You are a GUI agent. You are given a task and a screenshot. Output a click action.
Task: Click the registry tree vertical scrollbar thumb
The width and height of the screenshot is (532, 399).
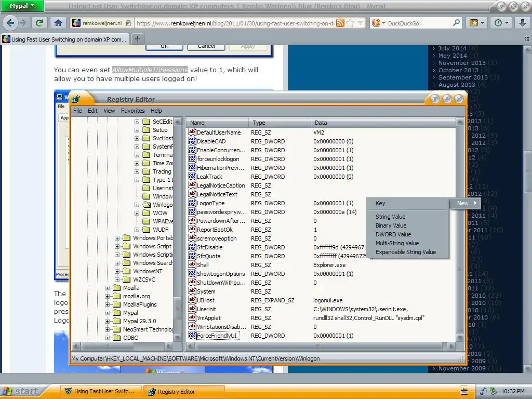[177, 308]
